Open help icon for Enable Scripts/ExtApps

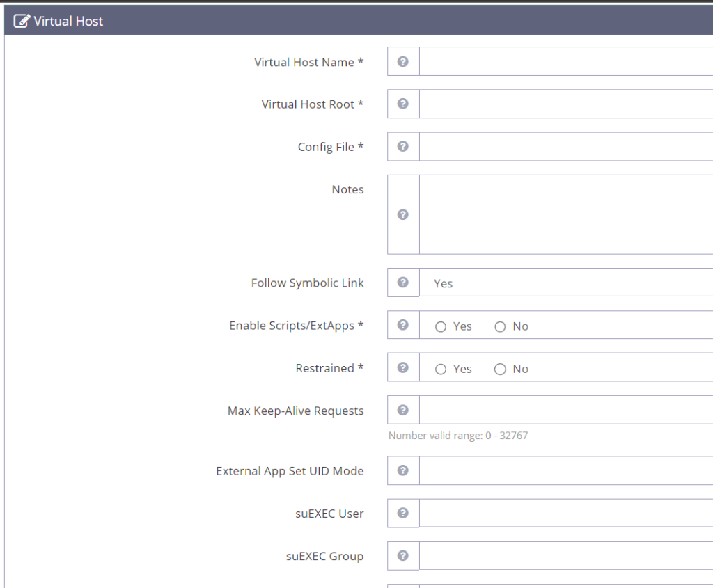pos(403,325)
